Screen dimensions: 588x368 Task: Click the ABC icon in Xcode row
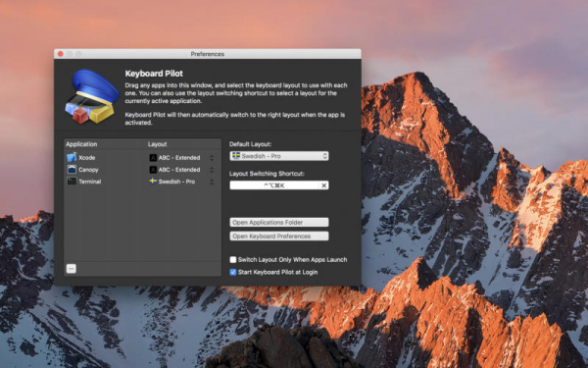(x=153, y=158)
